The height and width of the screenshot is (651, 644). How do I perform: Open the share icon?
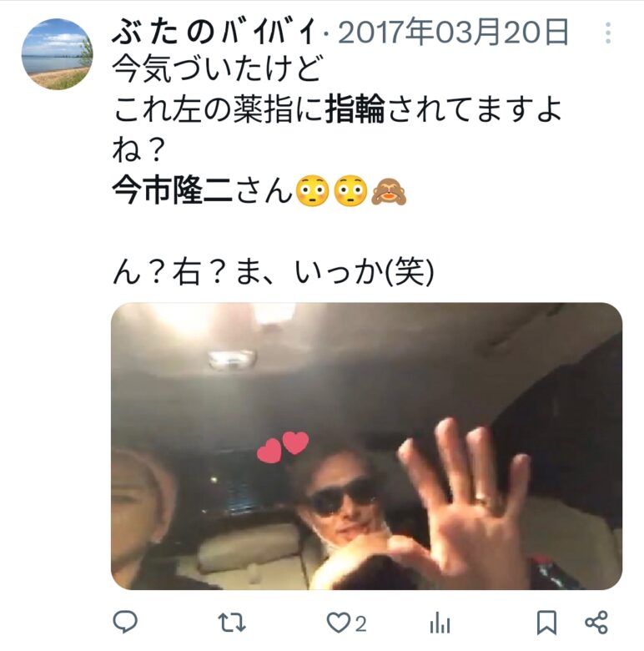[x=596, y=622]
